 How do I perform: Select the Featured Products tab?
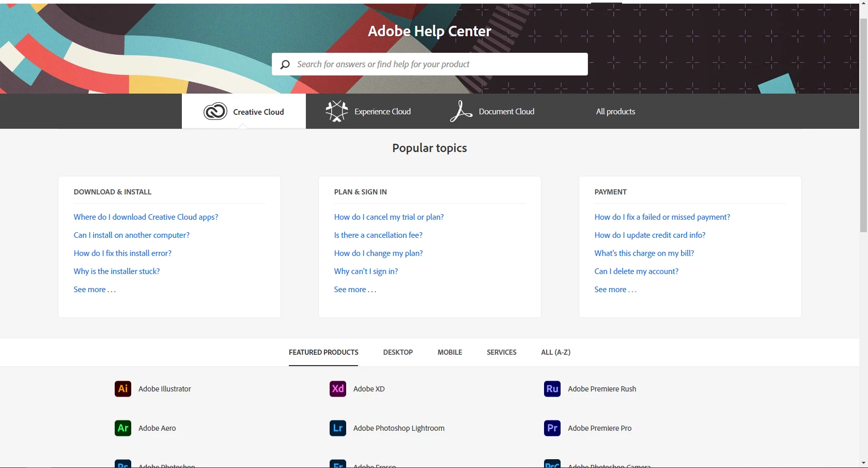coord(323,352)
